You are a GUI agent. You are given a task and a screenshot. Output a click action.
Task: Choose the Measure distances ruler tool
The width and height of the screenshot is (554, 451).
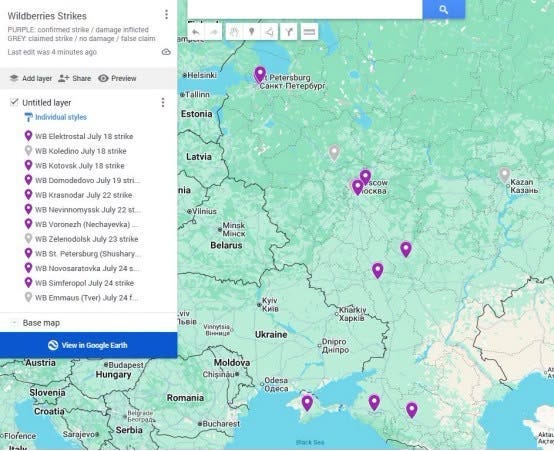[x=309, y=32]
